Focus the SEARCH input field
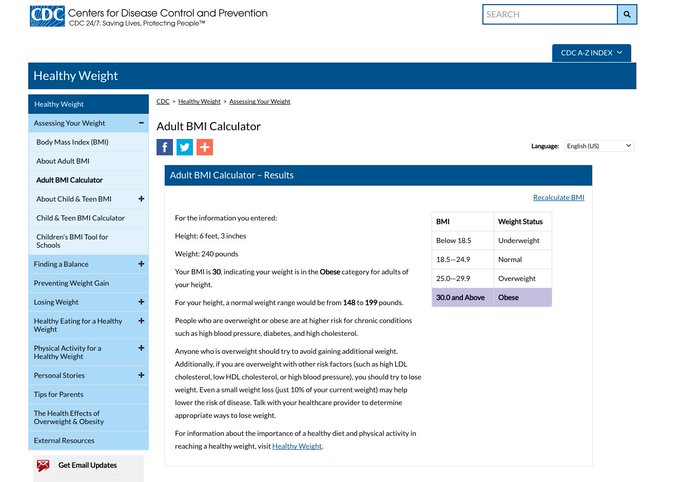The image size is (680, 482). coord(550,14)
